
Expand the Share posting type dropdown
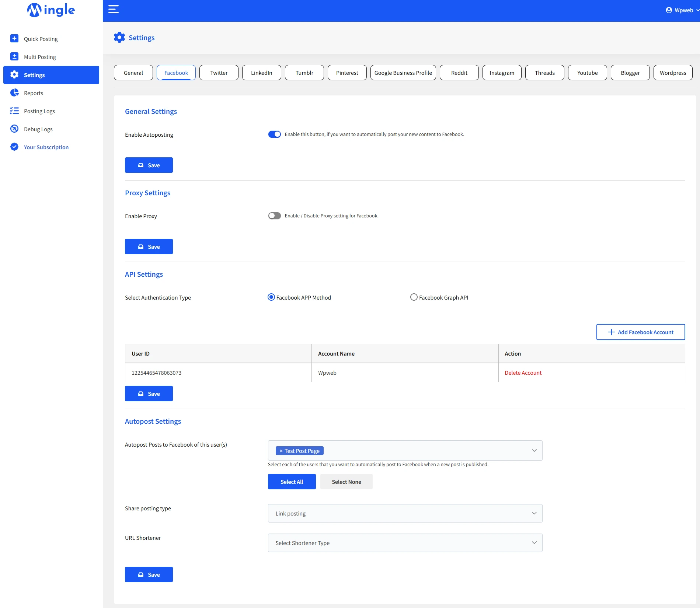click(x=405, y=513)
